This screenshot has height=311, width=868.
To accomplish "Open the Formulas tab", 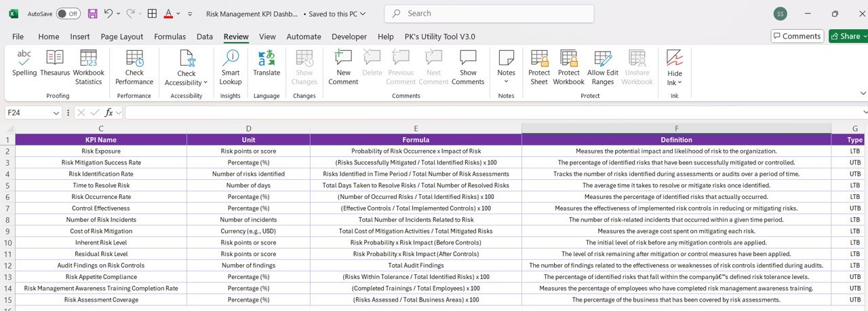I will coord(170,37).
